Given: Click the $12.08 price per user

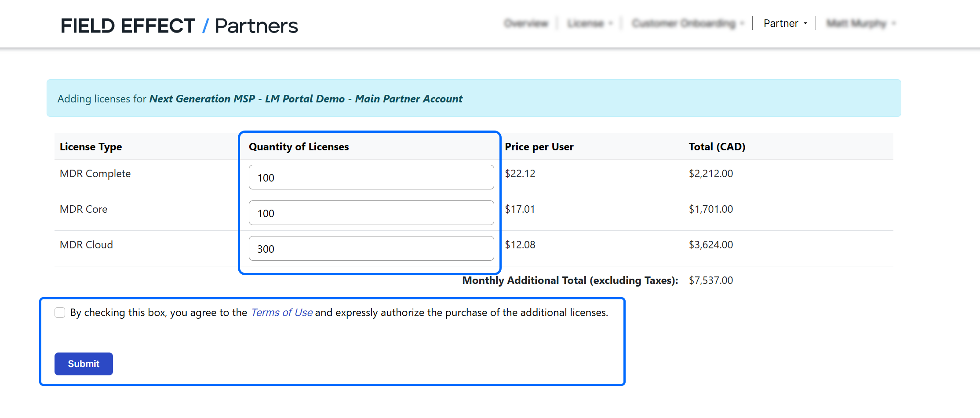Looking at the screenshot, I should [520, 245].
